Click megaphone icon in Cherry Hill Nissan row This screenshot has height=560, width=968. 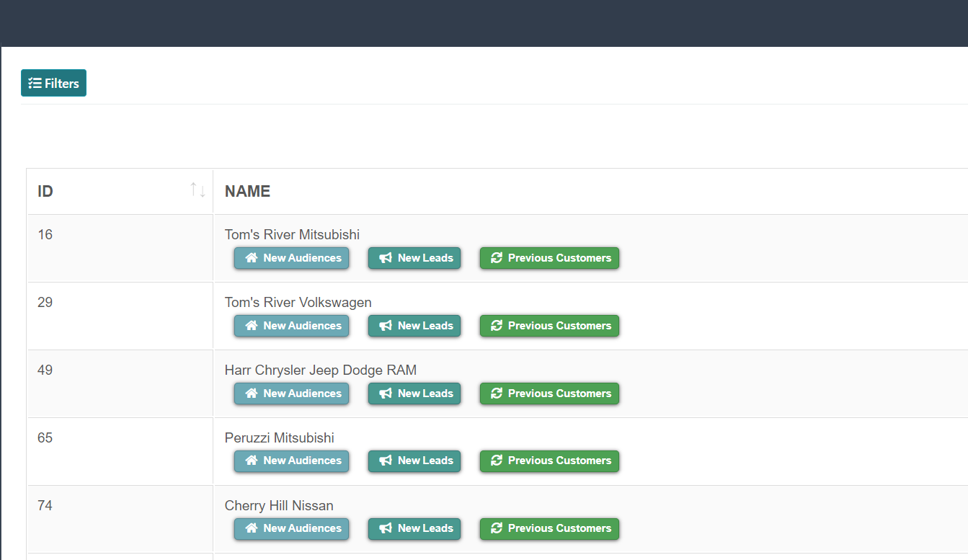[386, 528]
